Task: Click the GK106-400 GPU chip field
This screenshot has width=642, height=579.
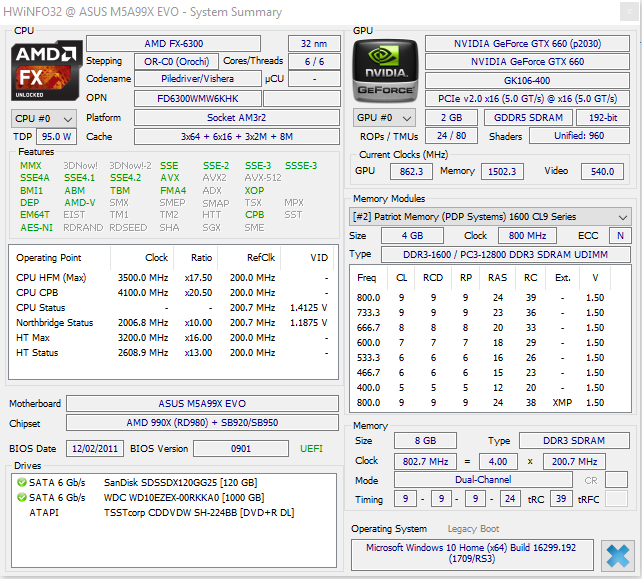Action: (x=527, y=81)
